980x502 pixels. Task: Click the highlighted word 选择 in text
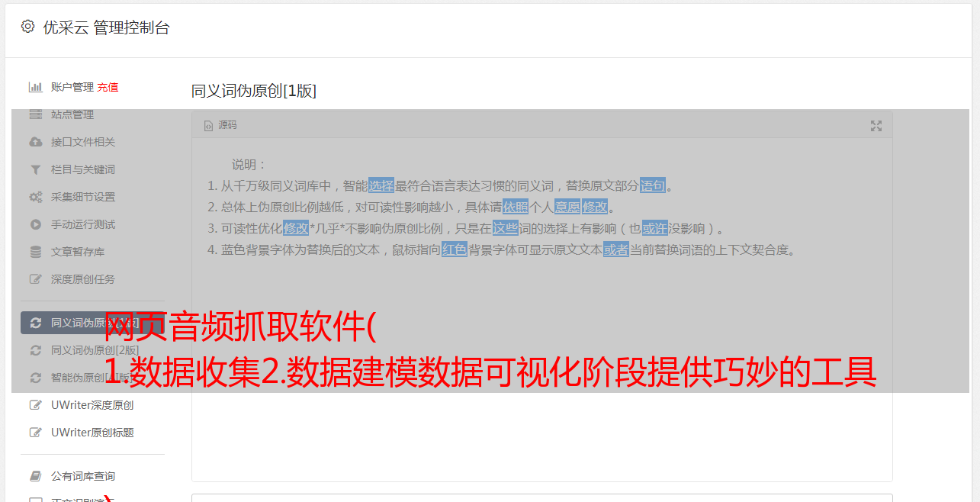coord(381,185)
